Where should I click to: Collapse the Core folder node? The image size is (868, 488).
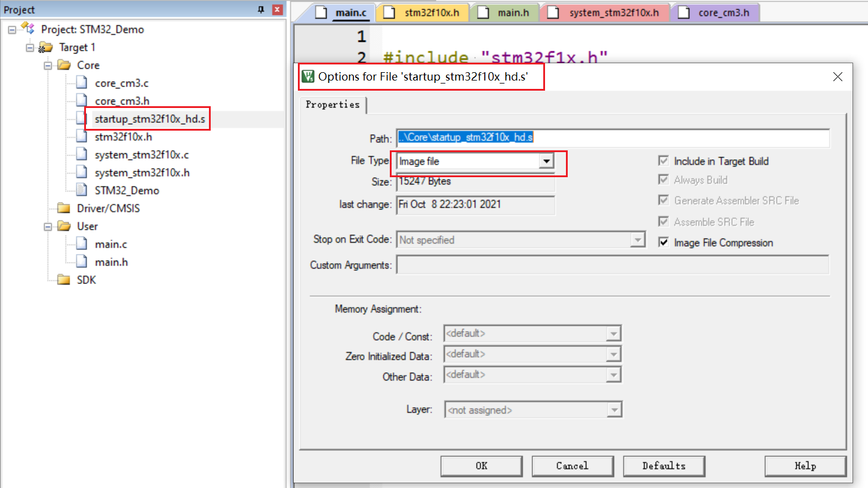48,66
